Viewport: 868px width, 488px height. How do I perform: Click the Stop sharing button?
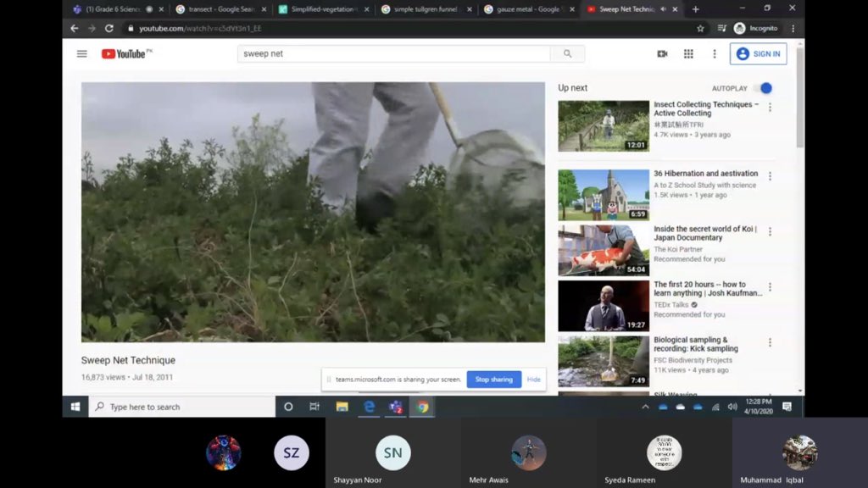pyautogui.click(x=494, y=380)
